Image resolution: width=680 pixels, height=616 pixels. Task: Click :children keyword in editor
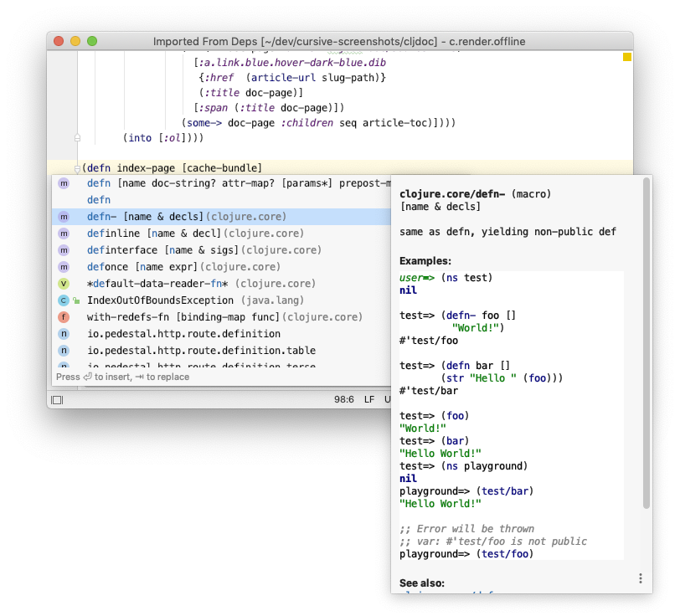(307, 123)
